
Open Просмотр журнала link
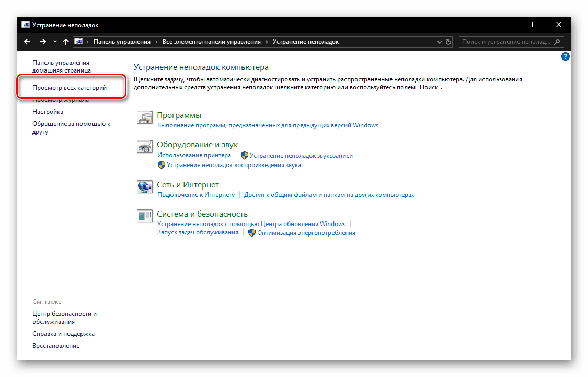(x=61, y=100)
